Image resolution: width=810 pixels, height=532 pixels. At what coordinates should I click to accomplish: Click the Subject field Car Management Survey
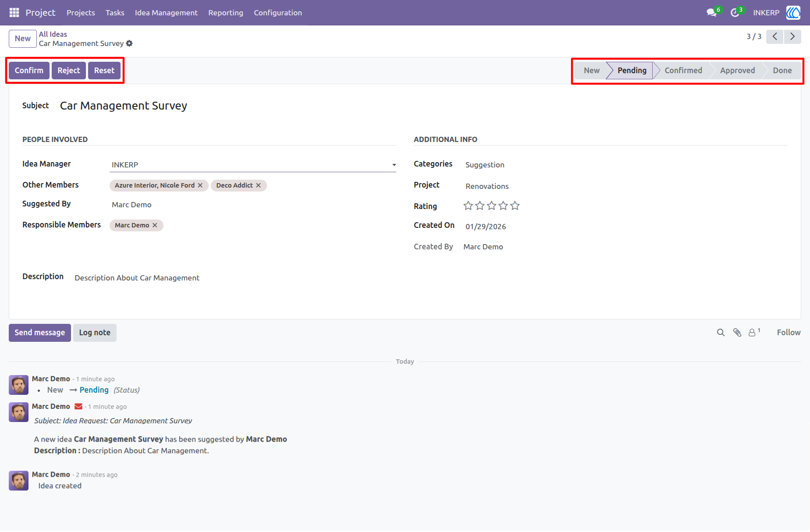point(124,106)
